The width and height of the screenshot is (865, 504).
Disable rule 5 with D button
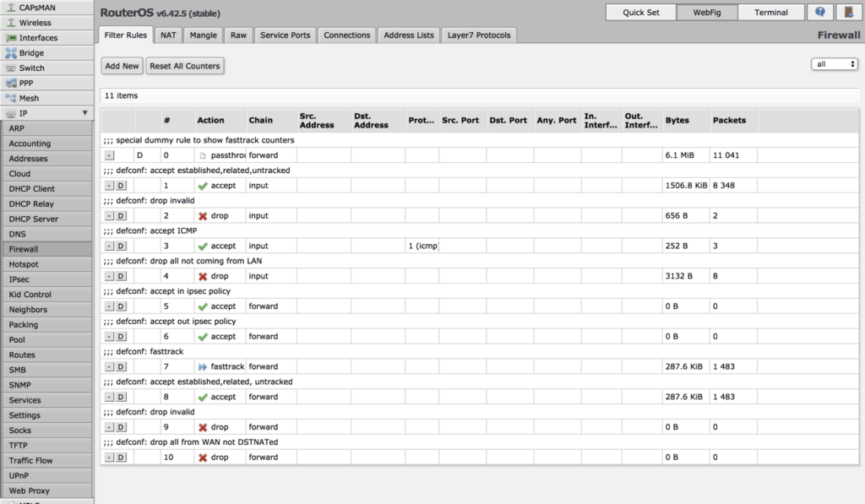click(121, 306)
